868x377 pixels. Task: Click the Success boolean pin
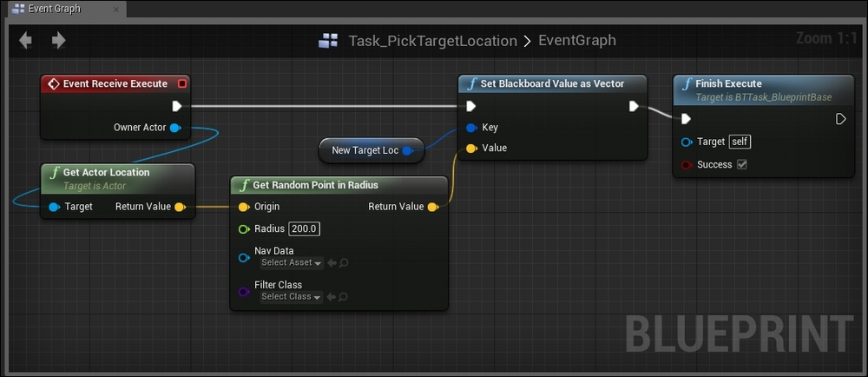point(687,165)
